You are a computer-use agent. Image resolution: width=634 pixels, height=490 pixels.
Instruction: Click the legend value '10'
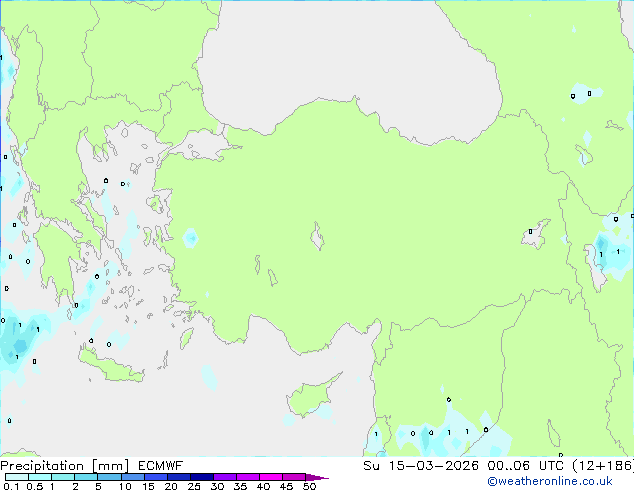125,486
